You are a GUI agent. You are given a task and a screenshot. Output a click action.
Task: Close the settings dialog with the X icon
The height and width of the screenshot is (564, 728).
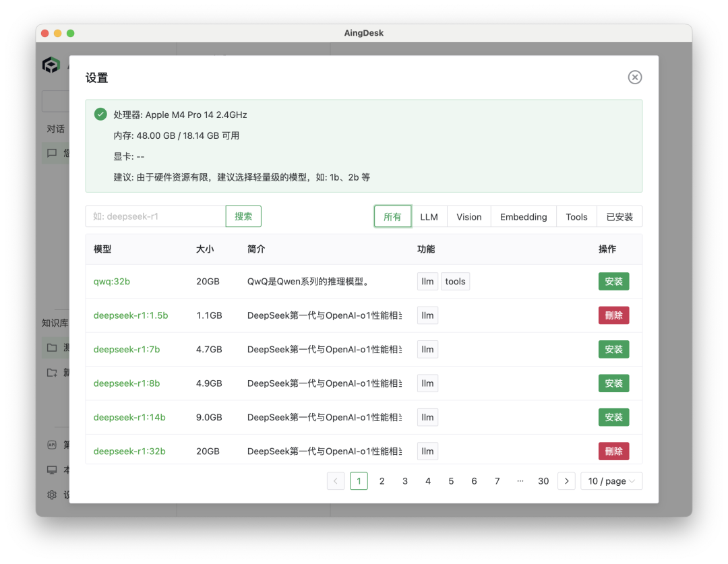(634, 77)
